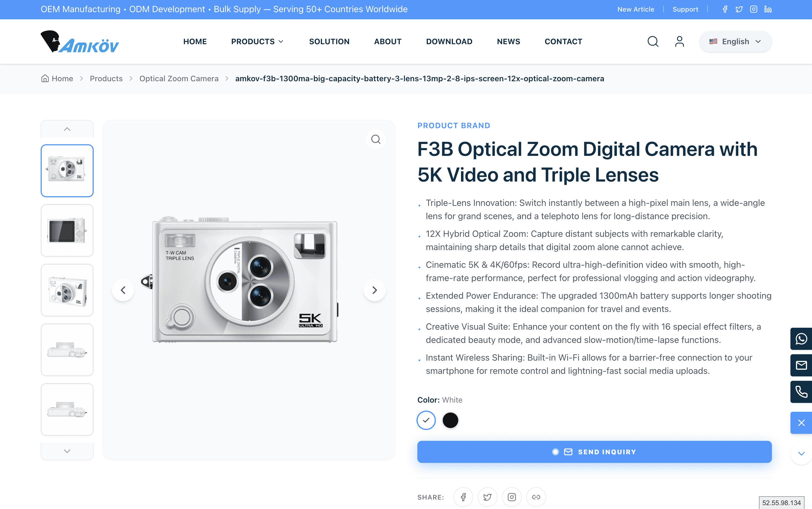This screenshot has height=509, width=812.
Task: Select the fourth thumbnail, top-view camera
Action: point(67,350)
